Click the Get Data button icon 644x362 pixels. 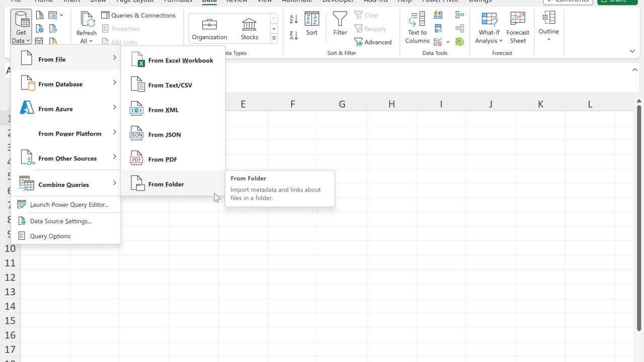coord(21,20)
